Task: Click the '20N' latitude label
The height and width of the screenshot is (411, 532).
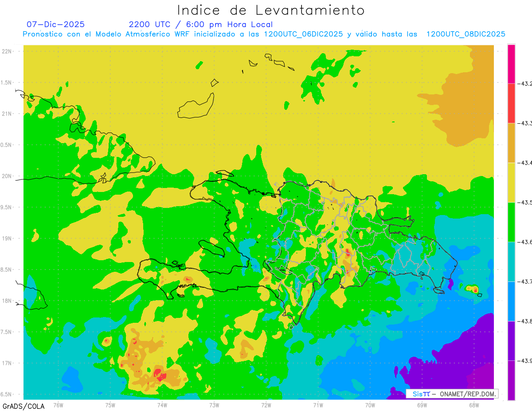Action: (x=7, y=176)
